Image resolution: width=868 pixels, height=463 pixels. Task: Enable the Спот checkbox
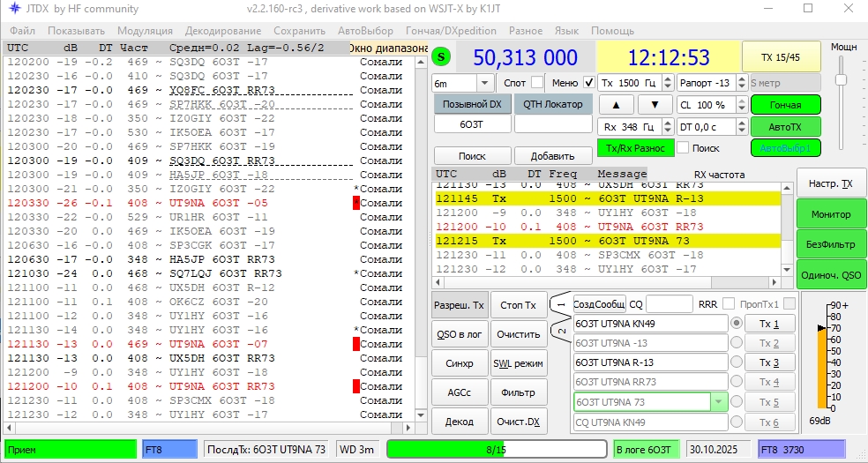click(x=536, y=82)
